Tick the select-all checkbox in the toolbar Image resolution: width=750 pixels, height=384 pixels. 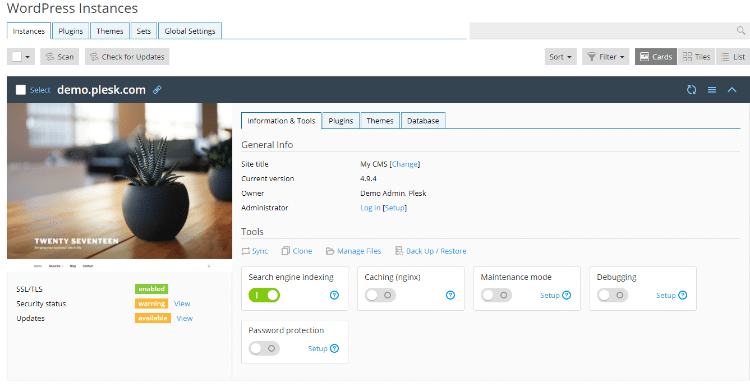[x=17, y=56]
